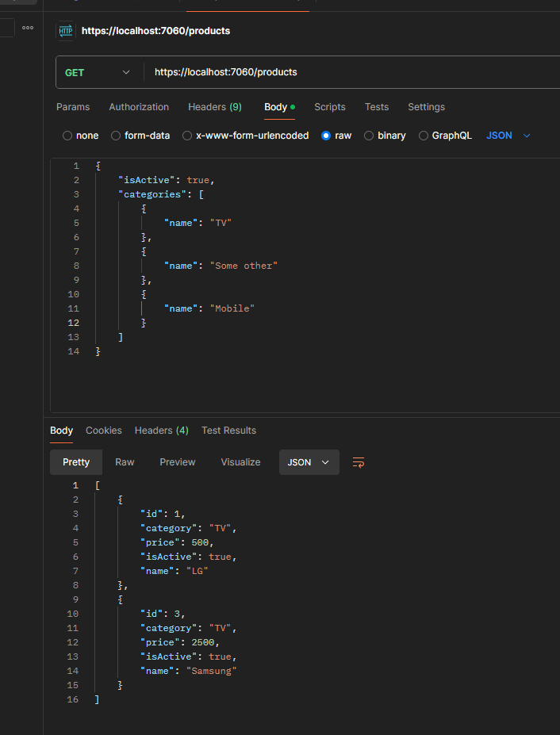This screenshot has height=735, width=560.
Task: View the response in Raw mode
Action: click(x=125, y=461)
